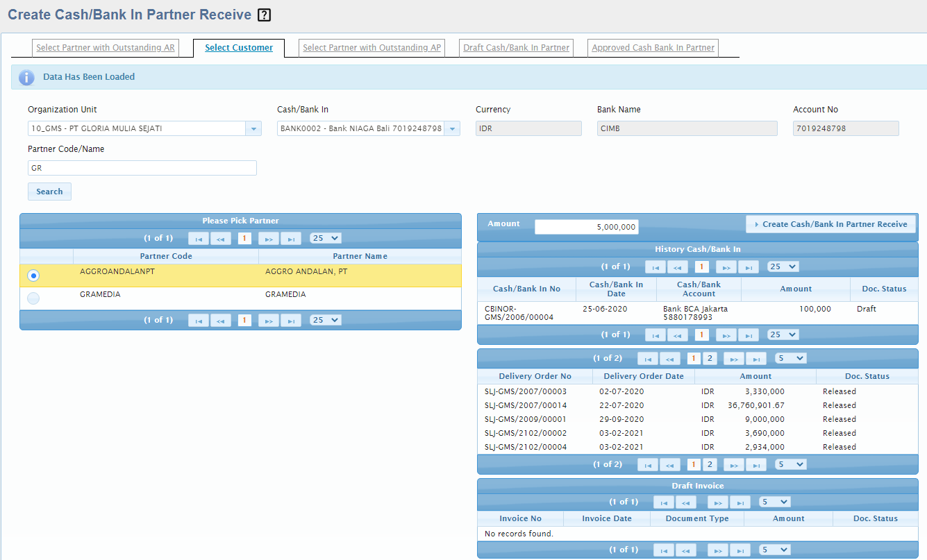The image size is (927, 560).
Task: Click the Currency field showing IDR
Action: pos(528,128)
